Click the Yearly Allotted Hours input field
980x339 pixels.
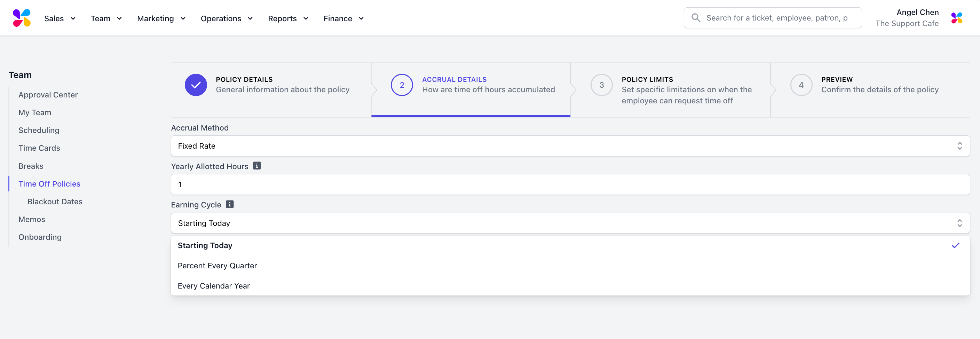(570, 184)
